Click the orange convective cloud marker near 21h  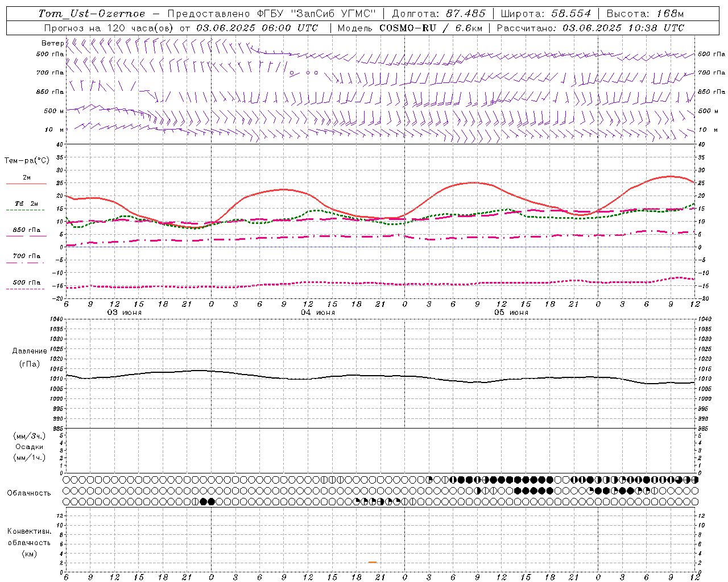coord(373,562)
